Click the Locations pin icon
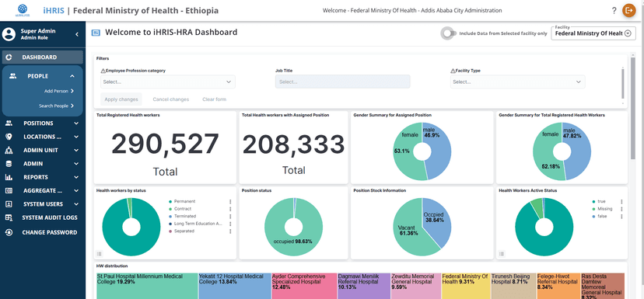 tap(9, 137)
